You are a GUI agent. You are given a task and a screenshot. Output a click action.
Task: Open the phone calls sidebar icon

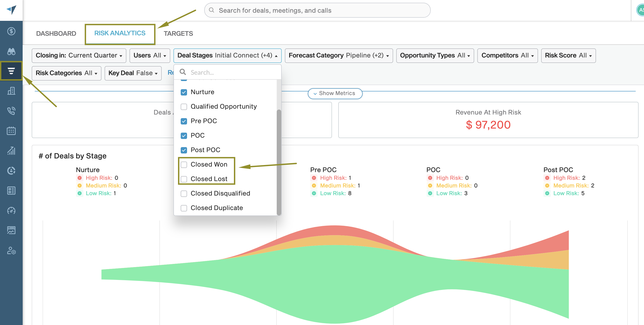point(11,111)
